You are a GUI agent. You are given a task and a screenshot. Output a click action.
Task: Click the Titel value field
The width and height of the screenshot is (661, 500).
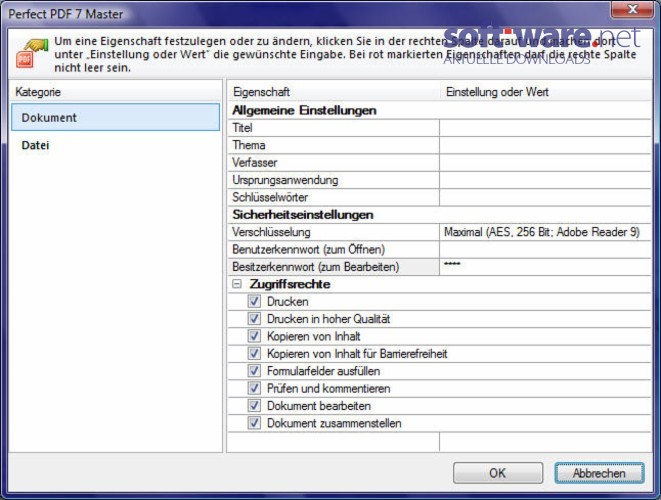click(545, 128)
